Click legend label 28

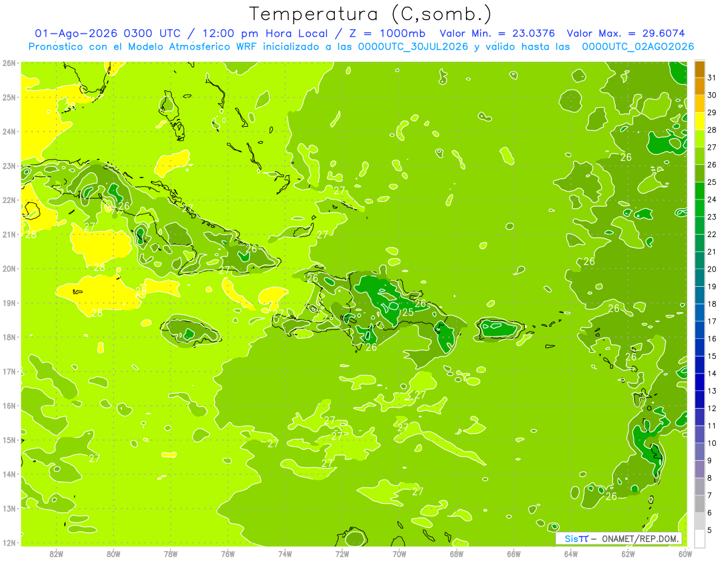click(x=711, y=130)
